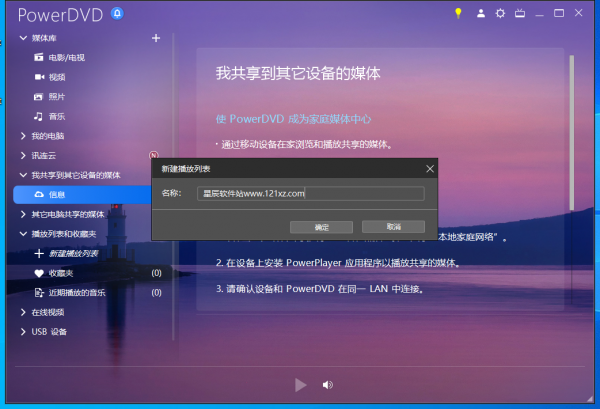Collapse the 播放列表和收藏夹 section

click(23, 234)
